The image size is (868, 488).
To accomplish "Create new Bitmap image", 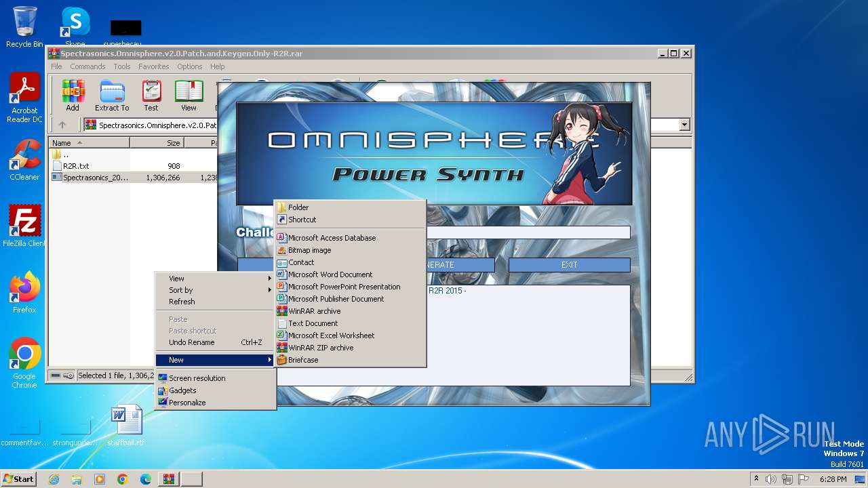I will click(350, 250).
